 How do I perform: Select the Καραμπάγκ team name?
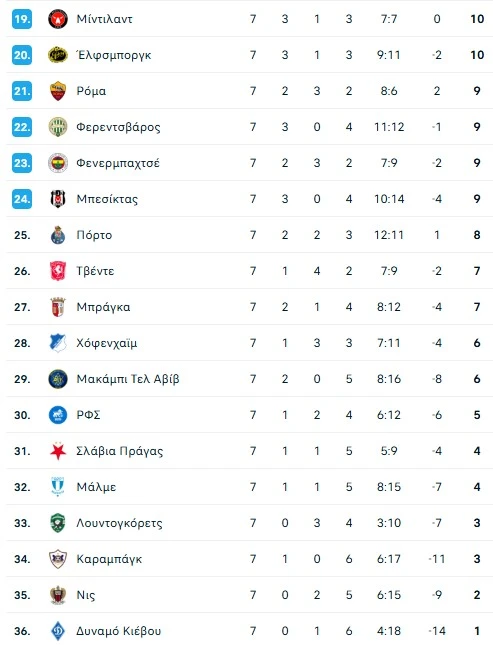click(x=109, y=559)
